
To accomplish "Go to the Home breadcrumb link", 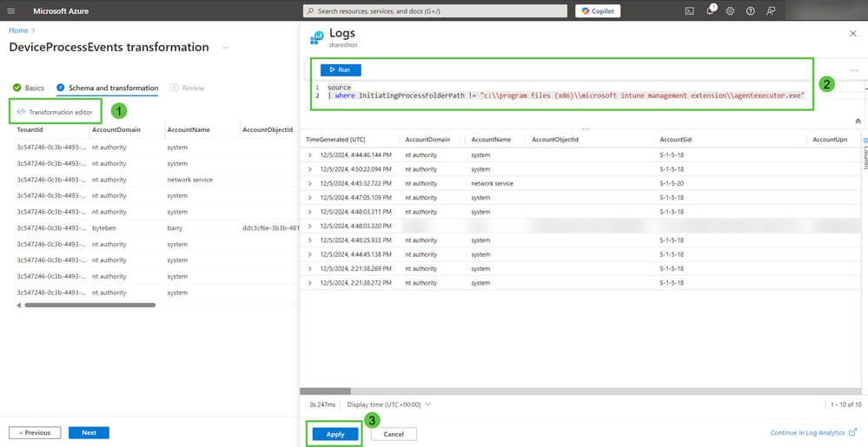I will 18,30.
